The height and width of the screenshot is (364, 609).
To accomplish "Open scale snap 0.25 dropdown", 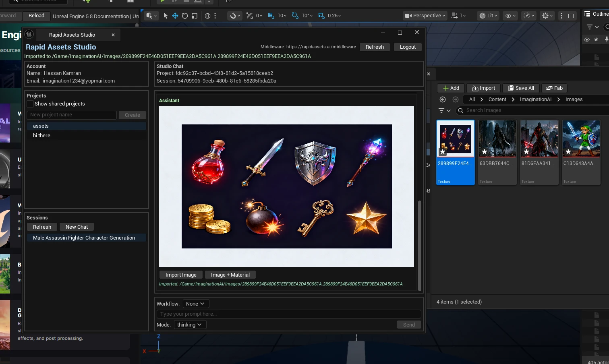I will coord(334,16).
